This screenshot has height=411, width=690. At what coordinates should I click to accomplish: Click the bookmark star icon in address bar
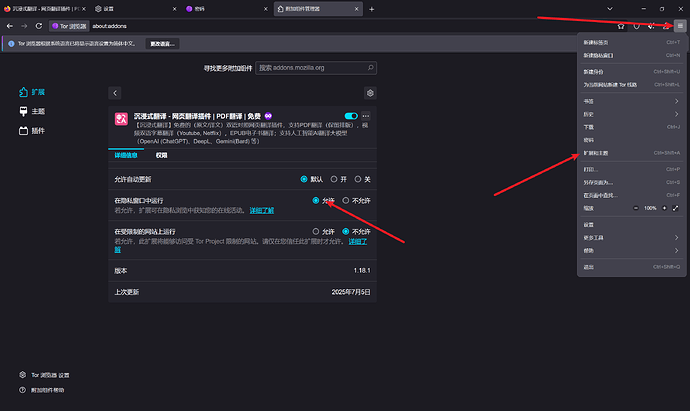621,26
